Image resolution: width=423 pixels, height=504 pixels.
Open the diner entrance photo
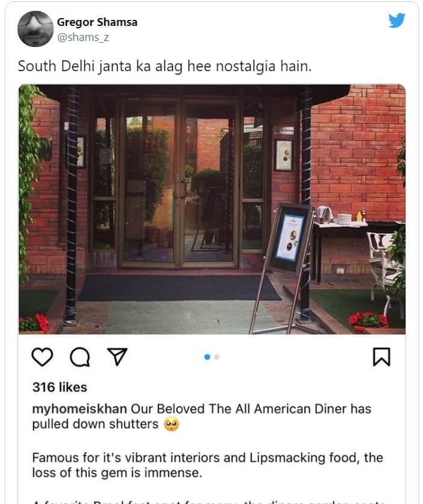[x=212, y=209]
